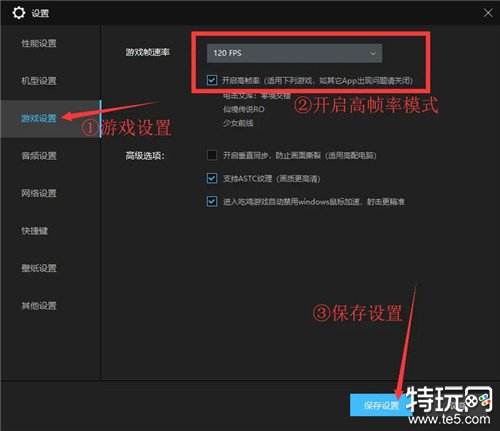Switch to 其他设置 section
This screenshot has height=431, width=500.
(x=39, y=306)
